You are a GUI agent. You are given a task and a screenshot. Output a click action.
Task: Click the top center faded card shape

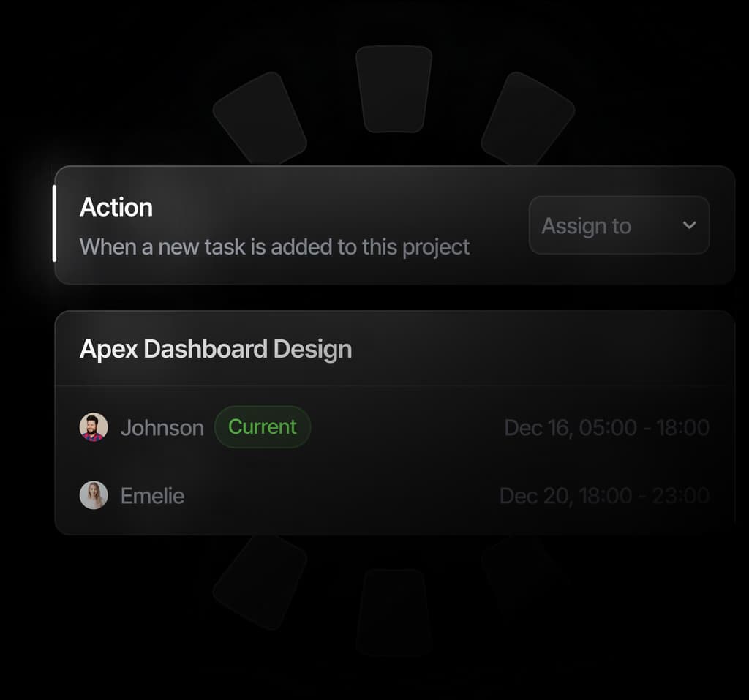(394, 89)
